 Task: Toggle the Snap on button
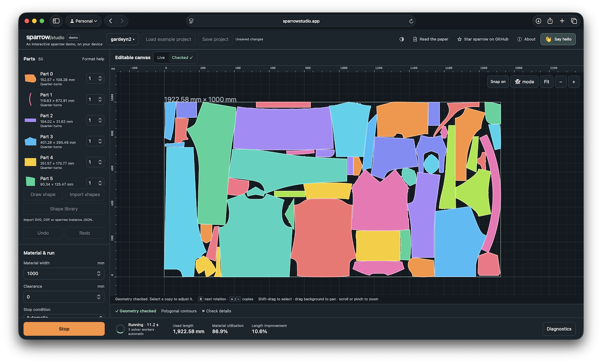pos(498,82)
